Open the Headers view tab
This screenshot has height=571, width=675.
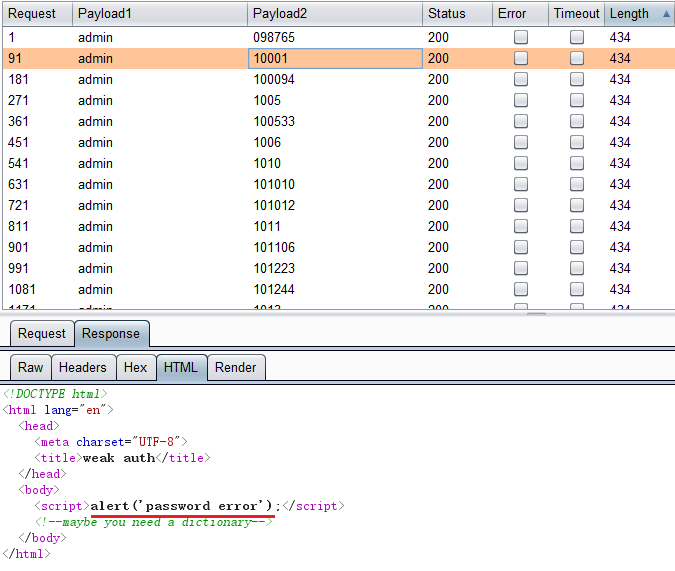point(82,368)
